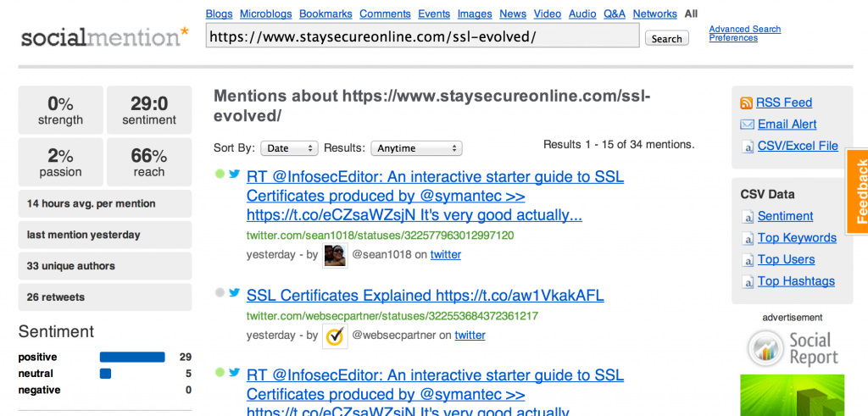Click the CSV/Excel File document icon
This screenshot has height=416, width=868.
click(x=748, y=147)
